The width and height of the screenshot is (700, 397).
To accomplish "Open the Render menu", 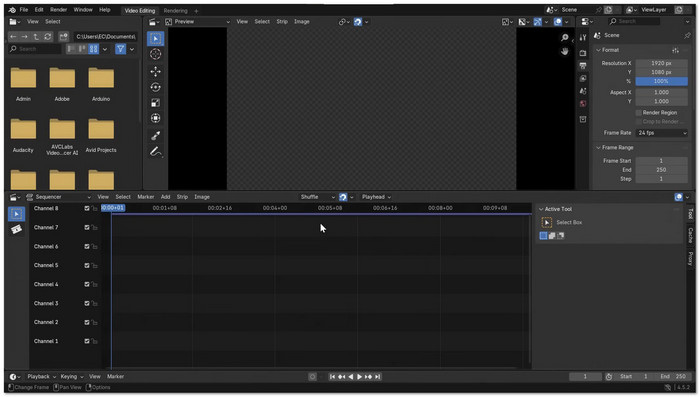I will point(58,10).
